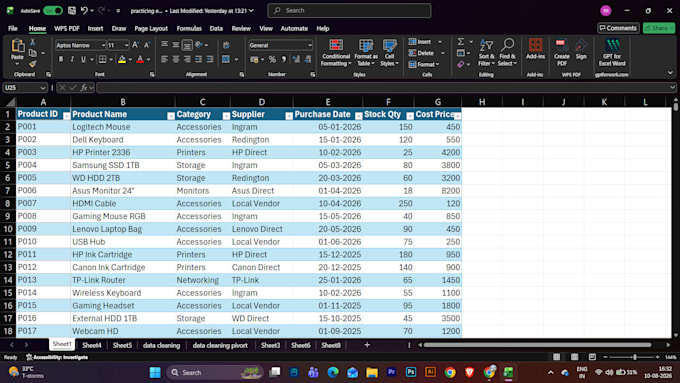Add a new sheet
680x383 pixels.
367,345
